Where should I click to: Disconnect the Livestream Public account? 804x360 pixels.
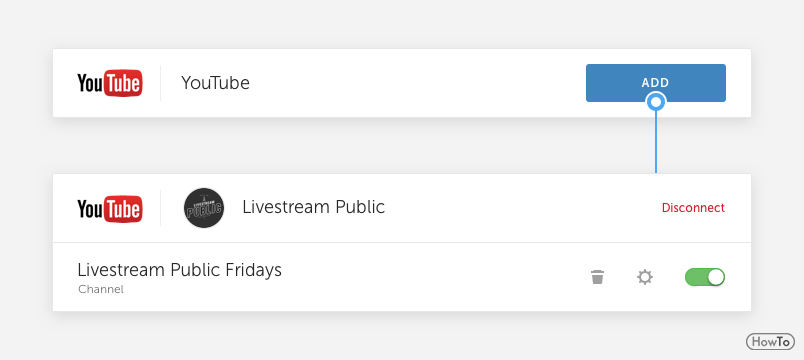click(693, 208)
